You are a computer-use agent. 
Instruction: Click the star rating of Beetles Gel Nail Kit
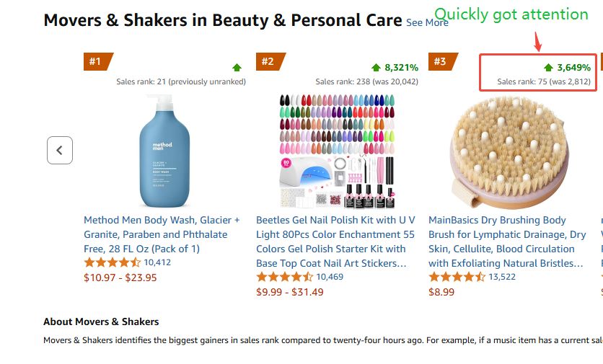[284, 277]
